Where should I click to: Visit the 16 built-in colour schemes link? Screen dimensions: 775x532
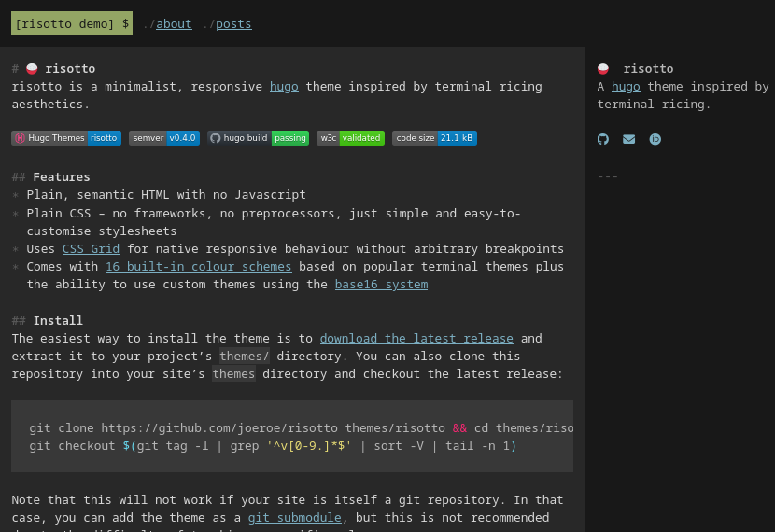tap(199, 267)
